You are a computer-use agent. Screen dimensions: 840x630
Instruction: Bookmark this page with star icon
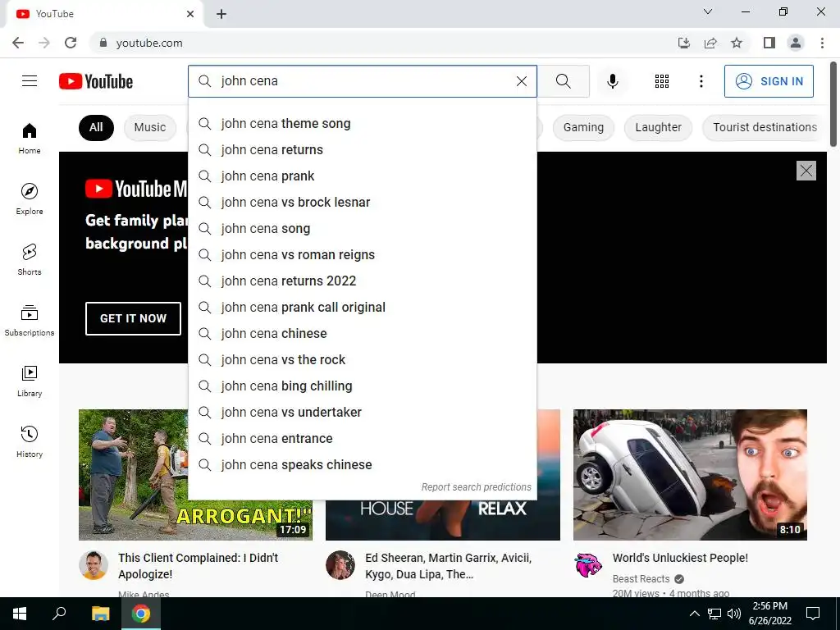click(737, 43)
